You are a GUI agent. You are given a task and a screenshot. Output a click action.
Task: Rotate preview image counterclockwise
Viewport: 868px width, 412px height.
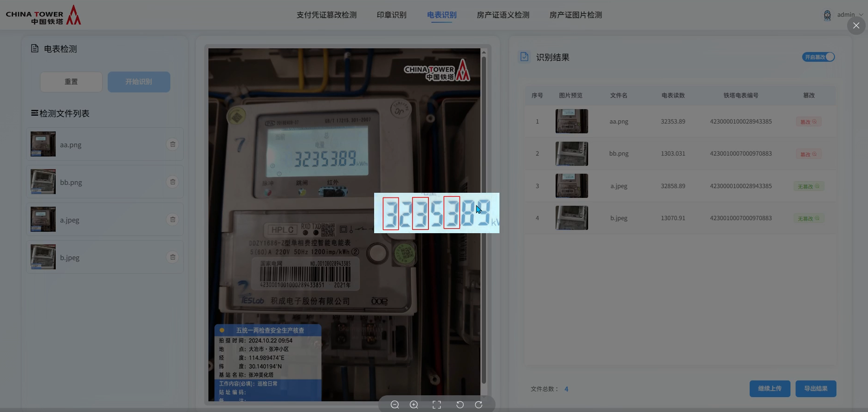(460, 405)
